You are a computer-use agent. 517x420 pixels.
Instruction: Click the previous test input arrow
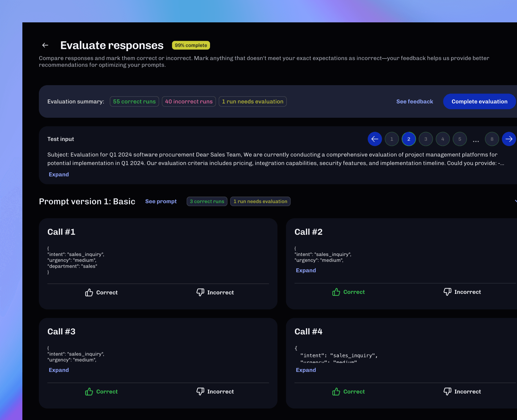pyautogui.click(x=375, y=139)
